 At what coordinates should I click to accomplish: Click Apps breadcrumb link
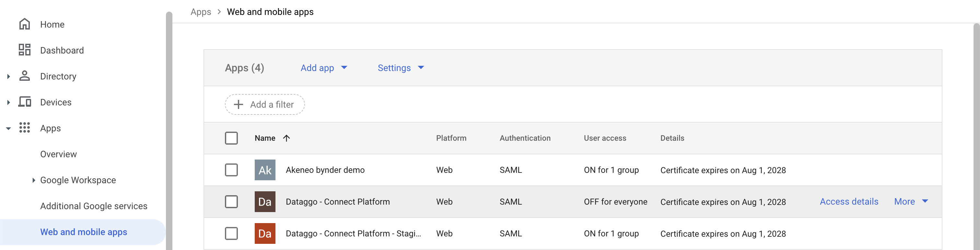click(x=201, y=12)
